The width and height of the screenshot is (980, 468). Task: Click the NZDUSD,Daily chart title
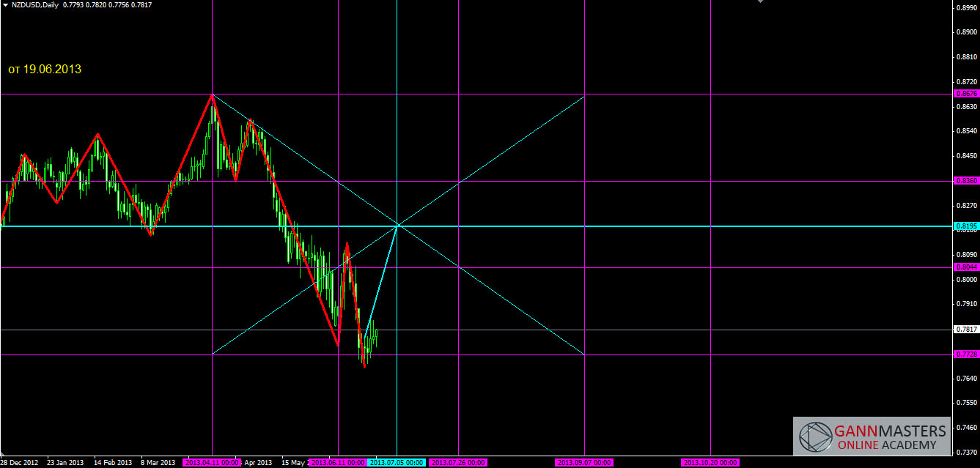pos(35,4)
